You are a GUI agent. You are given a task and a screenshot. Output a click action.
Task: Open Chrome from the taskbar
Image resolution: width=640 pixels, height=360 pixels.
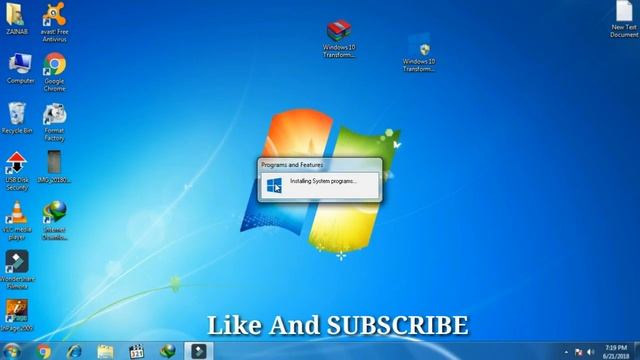43,351
